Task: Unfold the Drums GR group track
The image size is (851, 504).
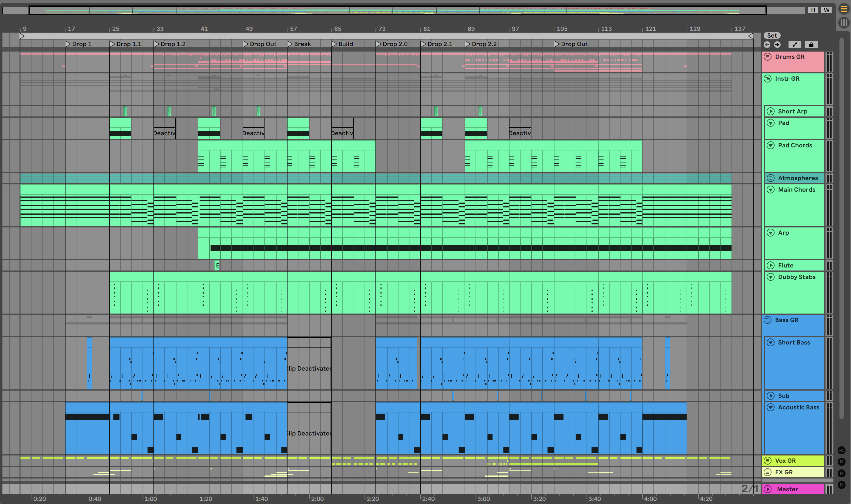Action: pos(768,57)
